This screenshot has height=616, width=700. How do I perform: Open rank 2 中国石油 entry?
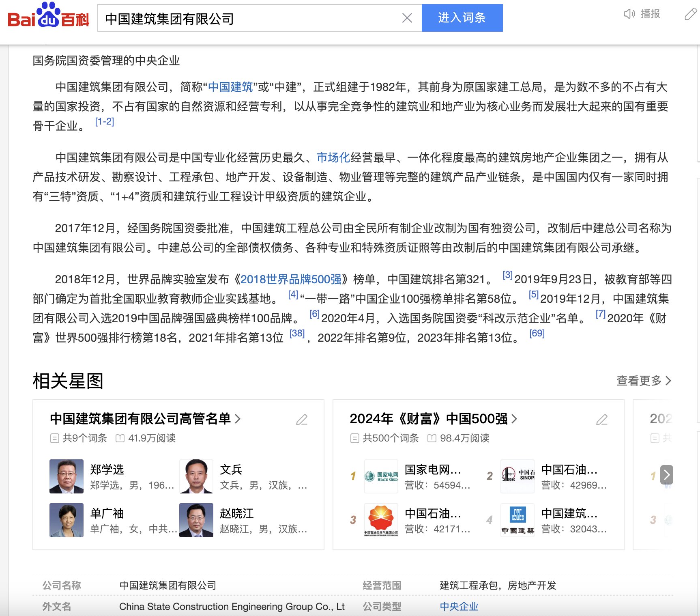[569, 470]
